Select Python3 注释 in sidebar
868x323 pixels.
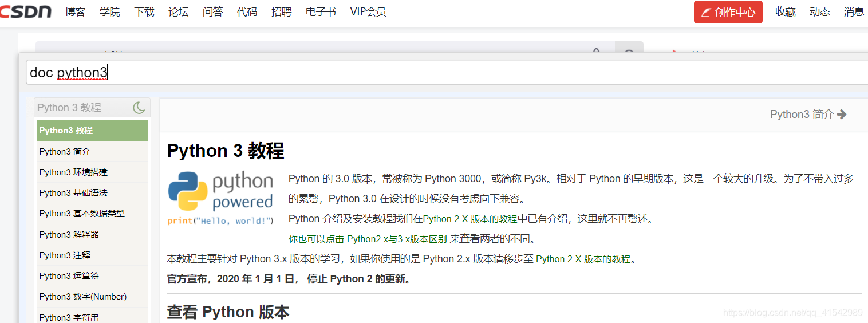point(92,255)
